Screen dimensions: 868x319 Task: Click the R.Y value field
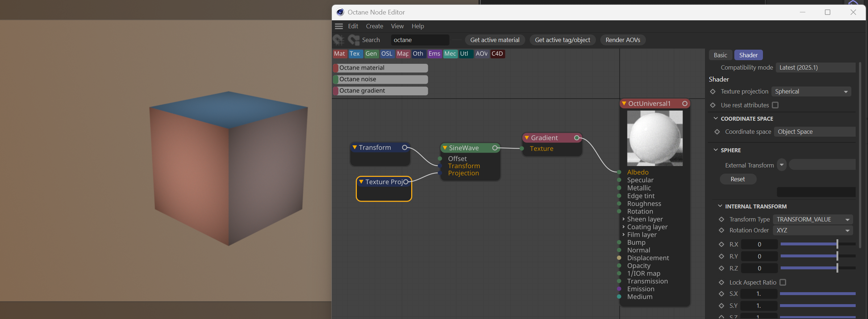759,256
